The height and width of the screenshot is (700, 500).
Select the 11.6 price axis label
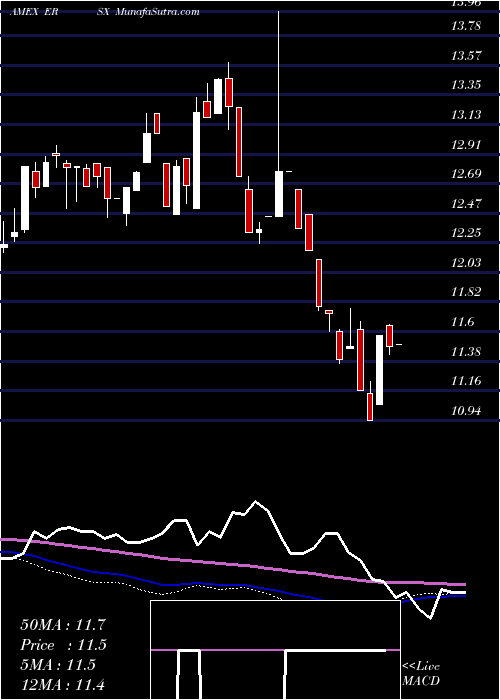tap(463, 322)
